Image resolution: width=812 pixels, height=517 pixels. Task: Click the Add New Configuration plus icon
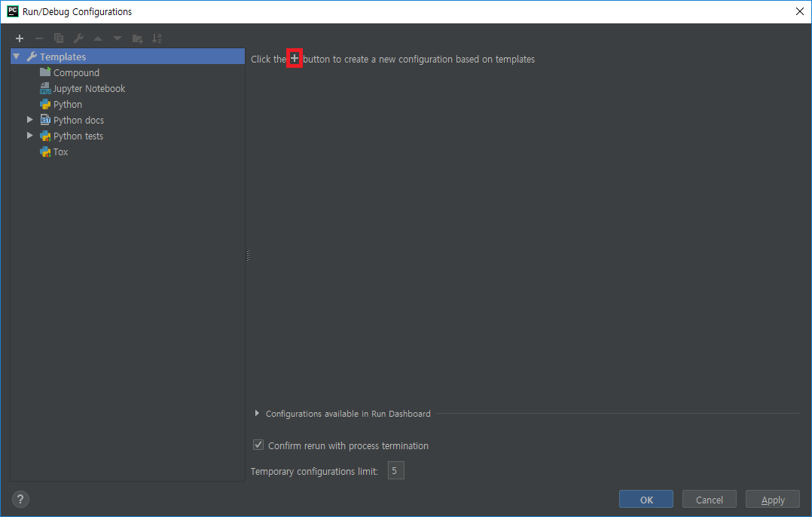[20, 38]
